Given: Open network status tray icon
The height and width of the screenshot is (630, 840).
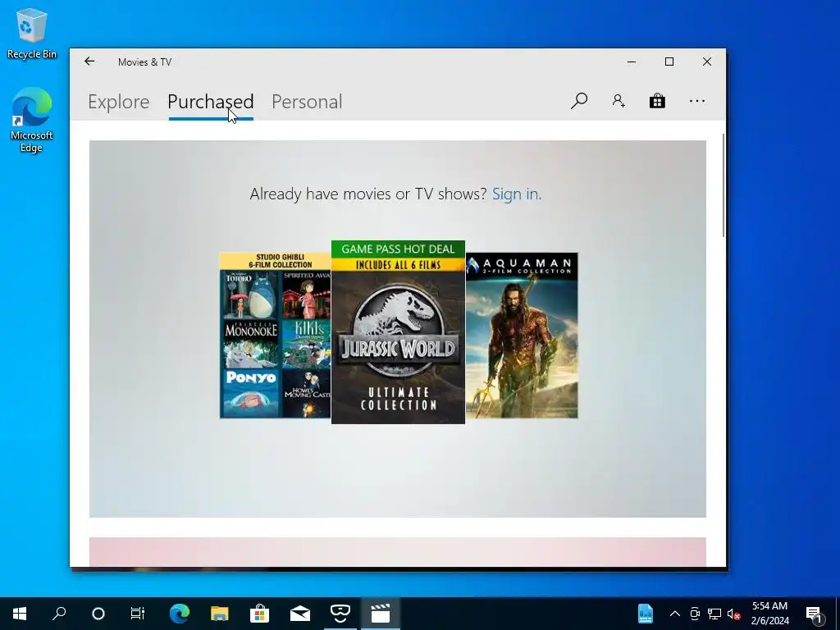Looking at the screenshot, I should 714,614.
